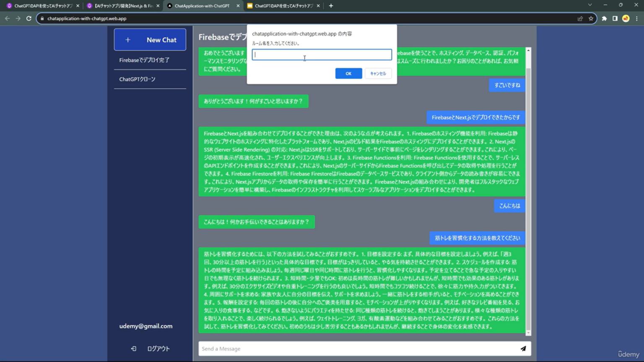
Task: Click the plus icon in New Chat
Action: [128, 40]
